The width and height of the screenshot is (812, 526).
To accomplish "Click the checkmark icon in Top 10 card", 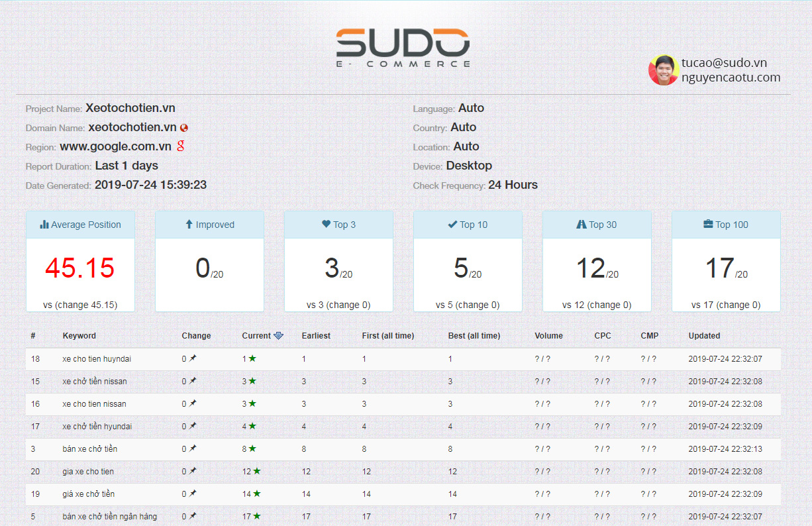I will [x=452, y=225].
